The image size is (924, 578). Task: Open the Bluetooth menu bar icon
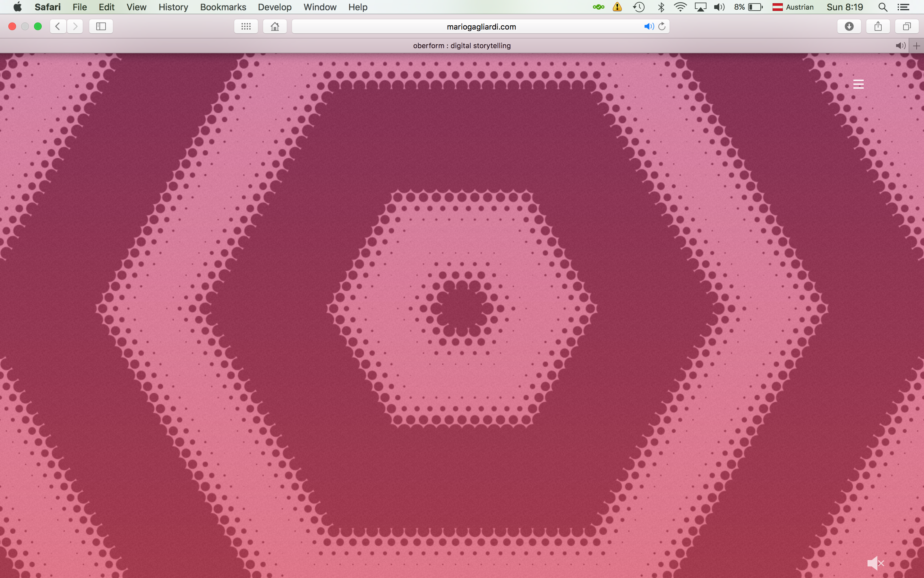coord(661,7)
